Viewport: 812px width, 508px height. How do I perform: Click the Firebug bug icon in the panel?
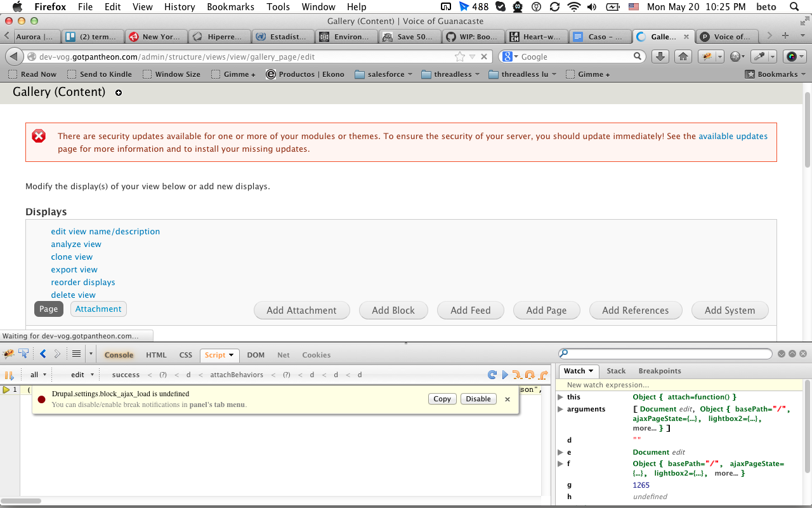9,354
